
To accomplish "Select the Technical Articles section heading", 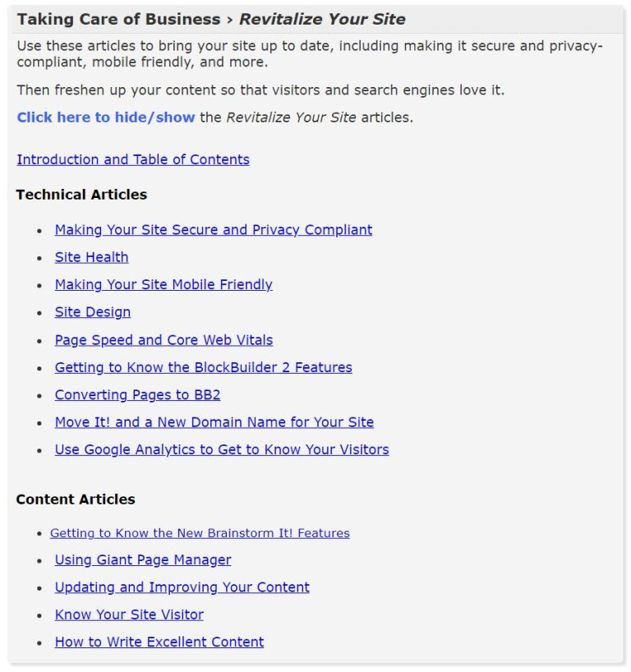I will tap(81, 195).
